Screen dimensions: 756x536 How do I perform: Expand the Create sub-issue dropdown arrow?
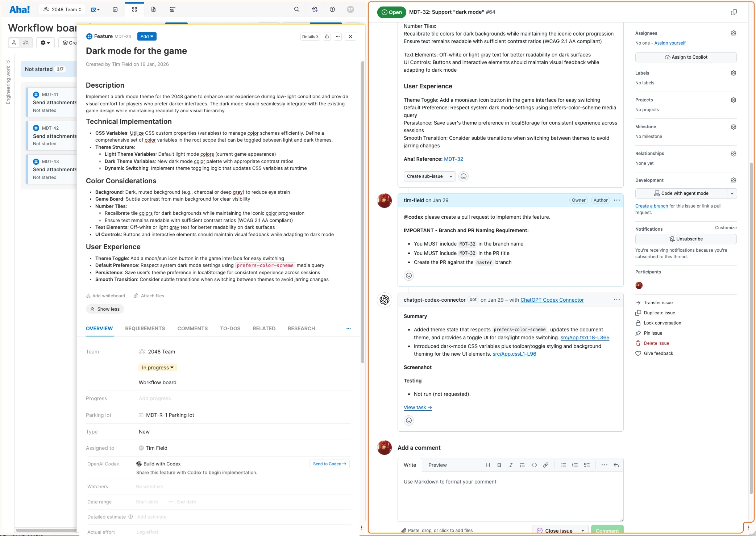pos(451,176)
